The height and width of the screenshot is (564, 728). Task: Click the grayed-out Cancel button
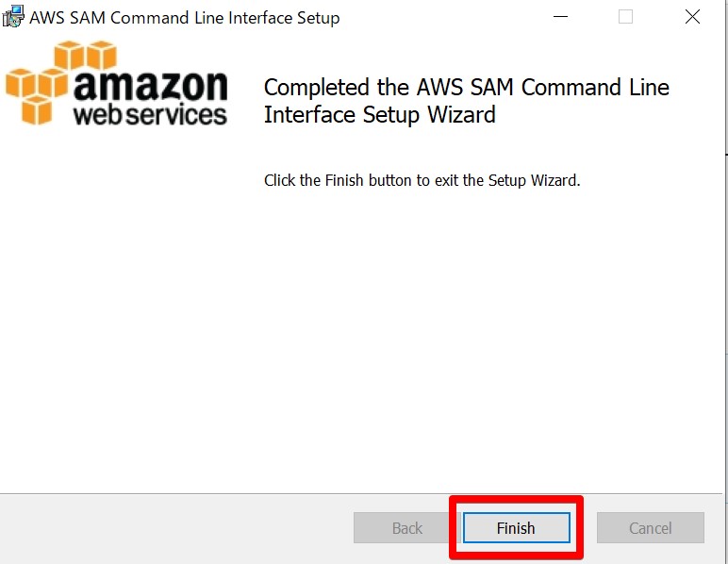[651, 528]
